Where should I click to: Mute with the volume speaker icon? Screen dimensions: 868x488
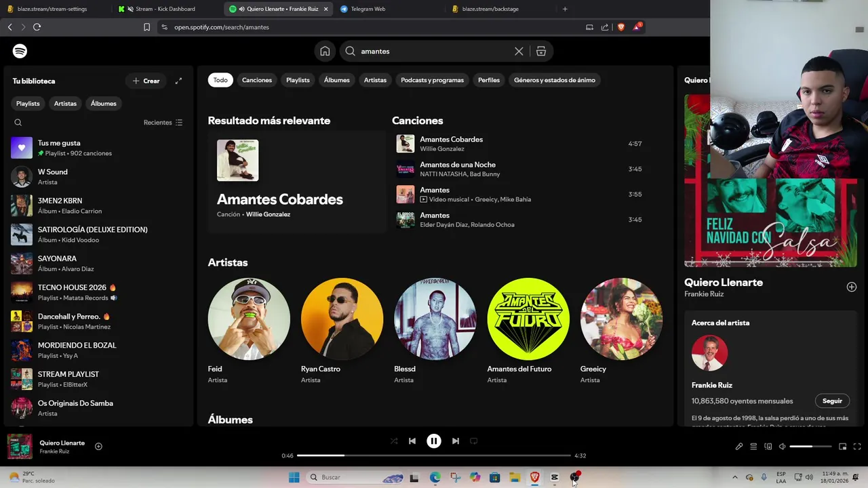[783, 447]
